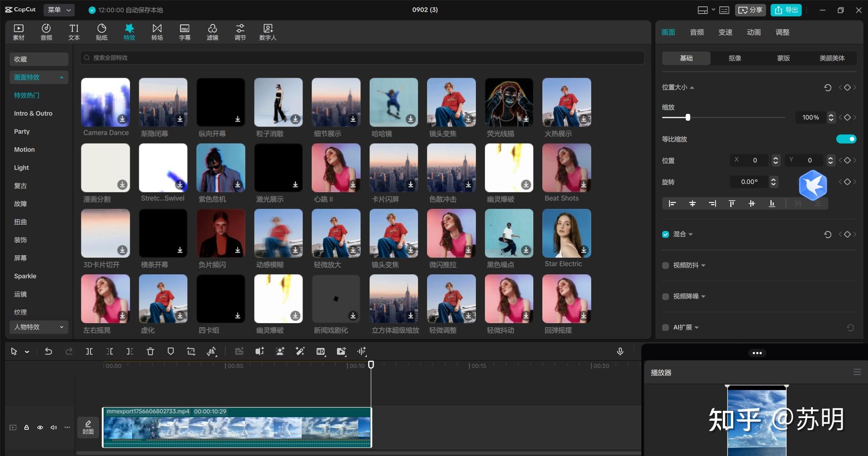
Task: Open the 滤镜 filters panel
Action: click(212, 32)
